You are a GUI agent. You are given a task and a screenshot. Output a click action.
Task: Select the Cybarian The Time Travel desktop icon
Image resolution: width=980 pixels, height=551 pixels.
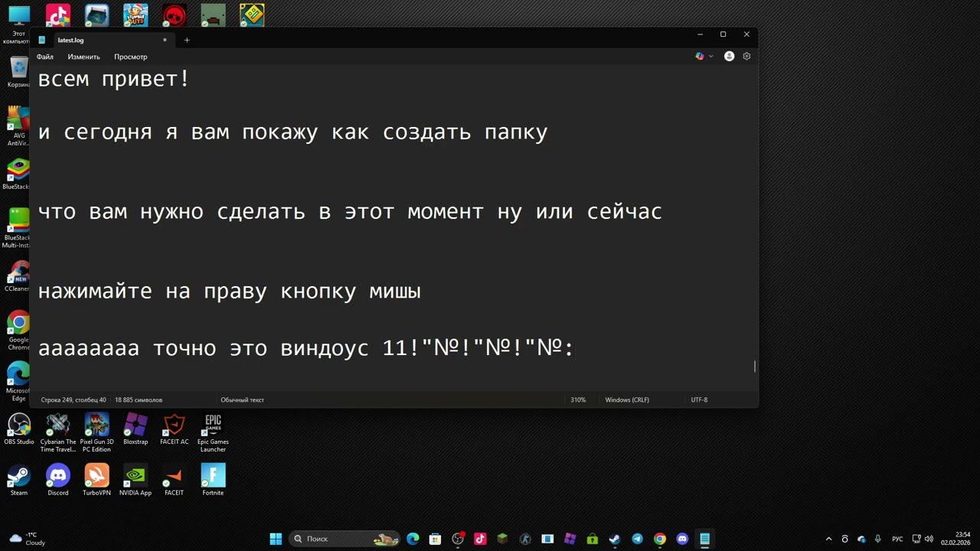[x=58, y=433]
